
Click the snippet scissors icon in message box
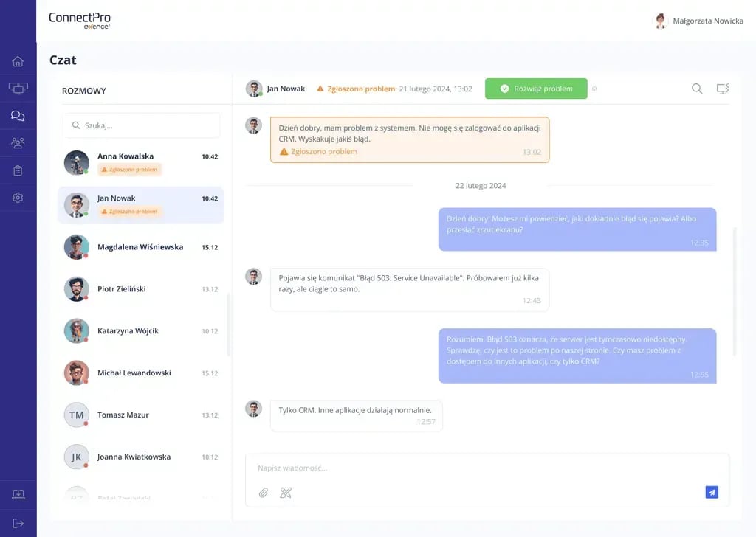(286, 492)
